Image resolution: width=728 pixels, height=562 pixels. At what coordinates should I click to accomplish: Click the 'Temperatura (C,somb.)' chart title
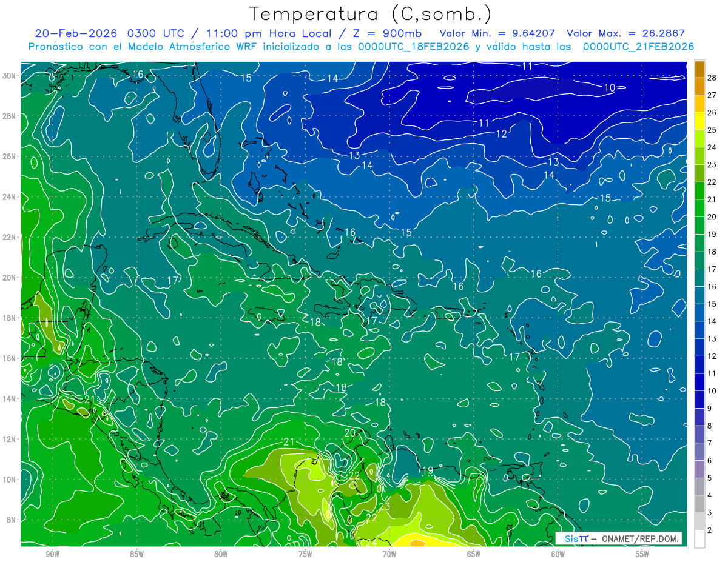click(371, 13)
